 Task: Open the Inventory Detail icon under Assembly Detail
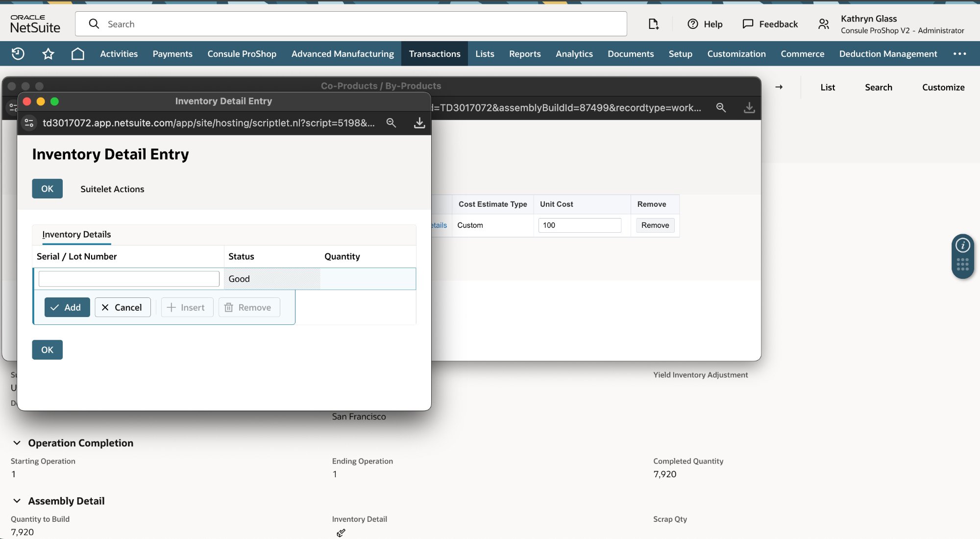pyautogui.click(x=341, y=533)
